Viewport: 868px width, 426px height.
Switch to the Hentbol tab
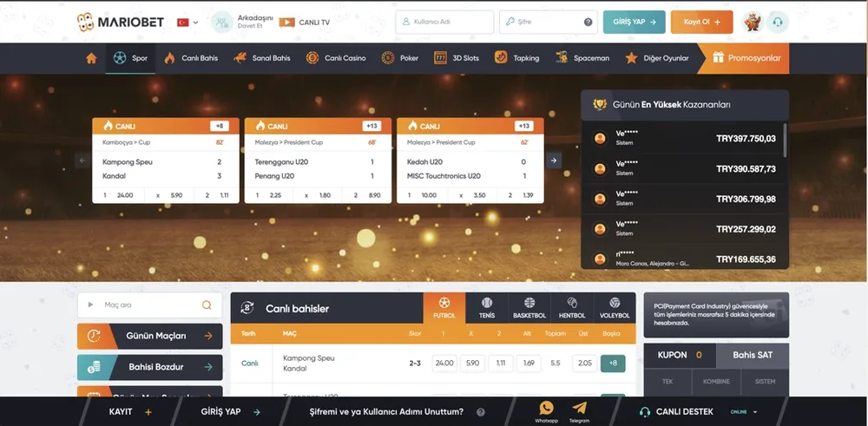point(572,308)
